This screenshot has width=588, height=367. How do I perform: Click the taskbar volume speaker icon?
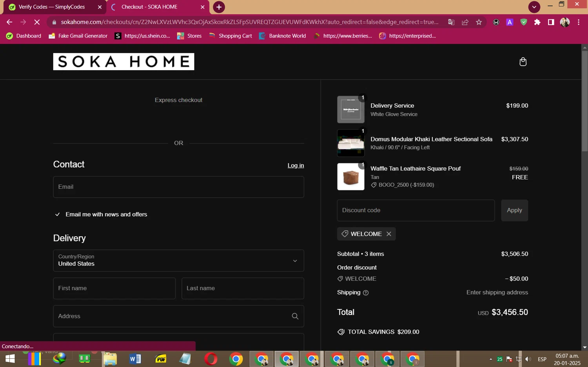tap(528, 359)
